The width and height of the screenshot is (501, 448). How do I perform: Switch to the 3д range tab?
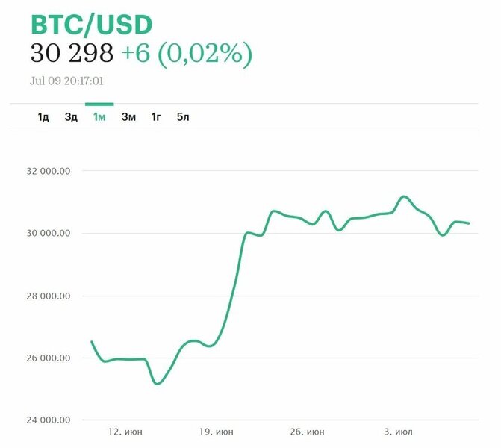(71, 117)
